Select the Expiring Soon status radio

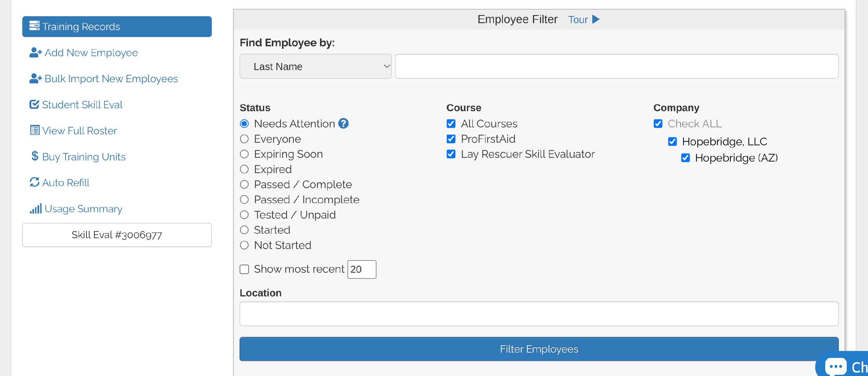click(244, 154)
